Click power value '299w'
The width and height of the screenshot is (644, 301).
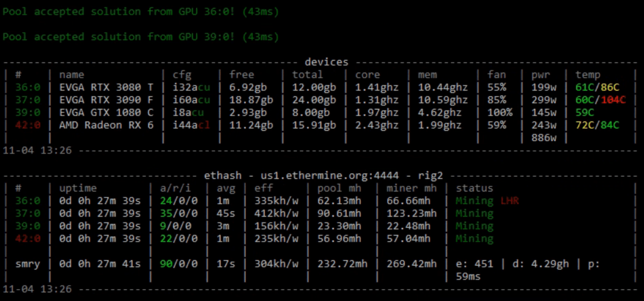(544, 100)
